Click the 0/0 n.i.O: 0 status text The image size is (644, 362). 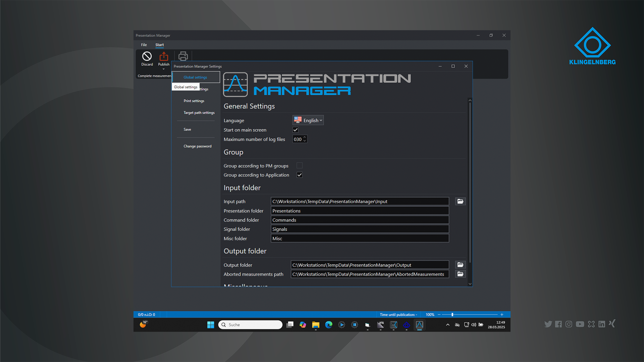(147, 315)
